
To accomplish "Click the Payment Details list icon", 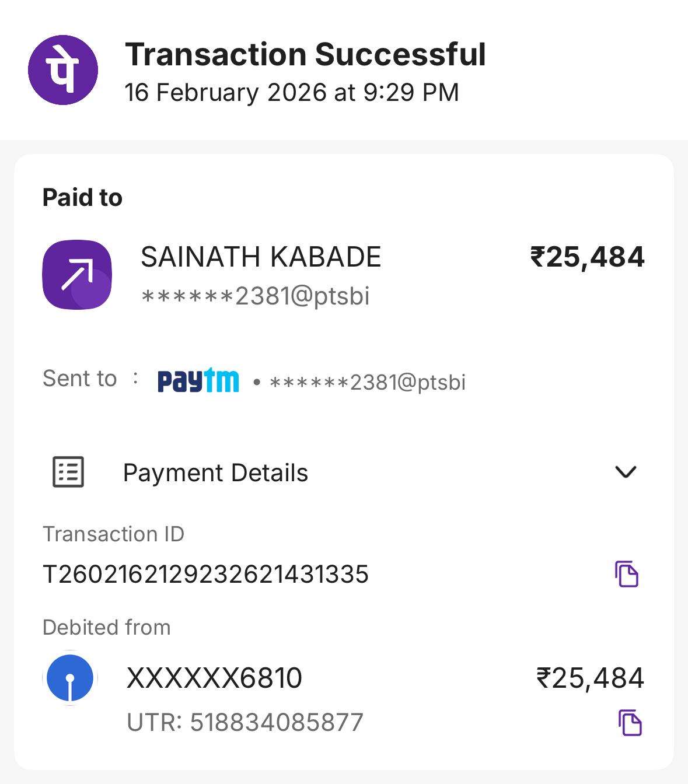I will pyautogui.click(x=69, y=472).
